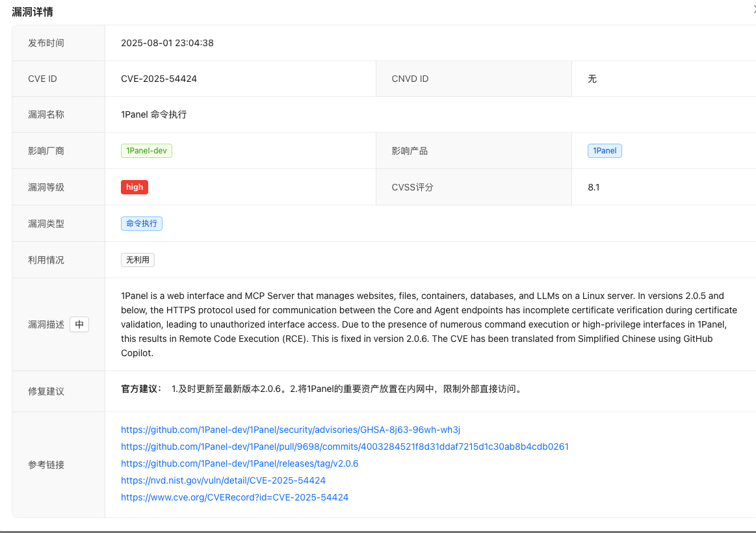Click the 漏洞详情 dialog title
Image resolution: width=756 pixels, height=533 pixels.
coord(33,12)
